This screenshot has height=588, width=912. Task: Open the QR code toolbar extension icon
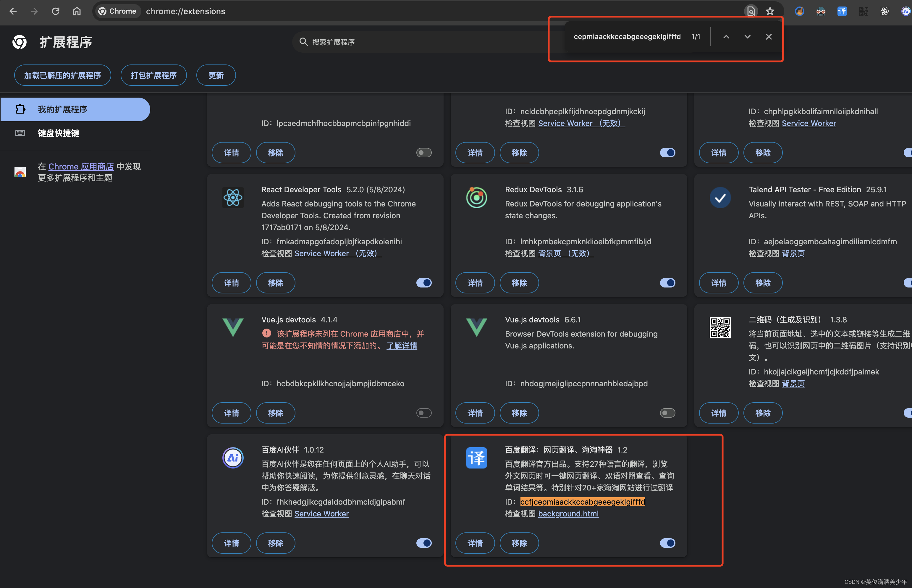point(864,12)
